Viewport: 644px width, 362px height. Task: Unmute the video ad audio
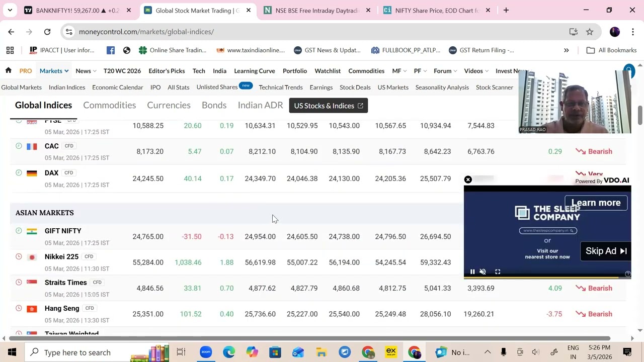tap(483, 271)
